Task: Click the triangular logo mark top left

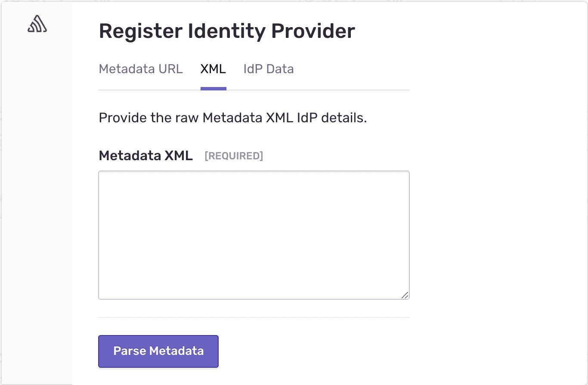Action: pyautogui.click(x=37, y=24)
